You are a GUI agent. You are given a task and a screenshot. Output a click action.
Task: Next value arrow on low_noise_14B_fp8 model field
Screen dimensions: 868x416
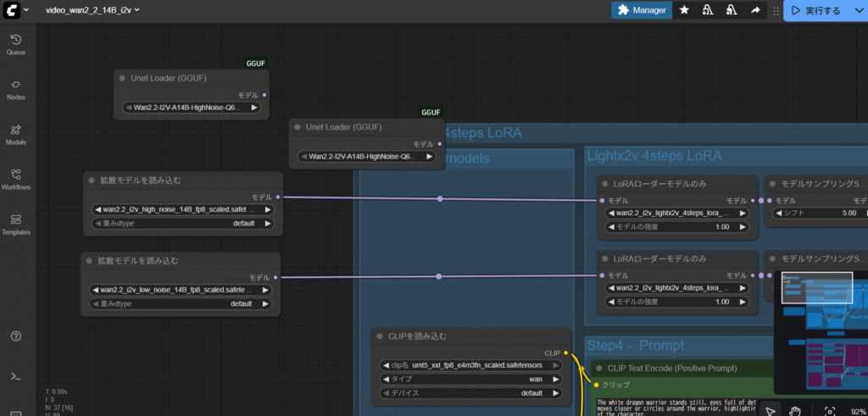pyautogui.click(x=265, y=290)
